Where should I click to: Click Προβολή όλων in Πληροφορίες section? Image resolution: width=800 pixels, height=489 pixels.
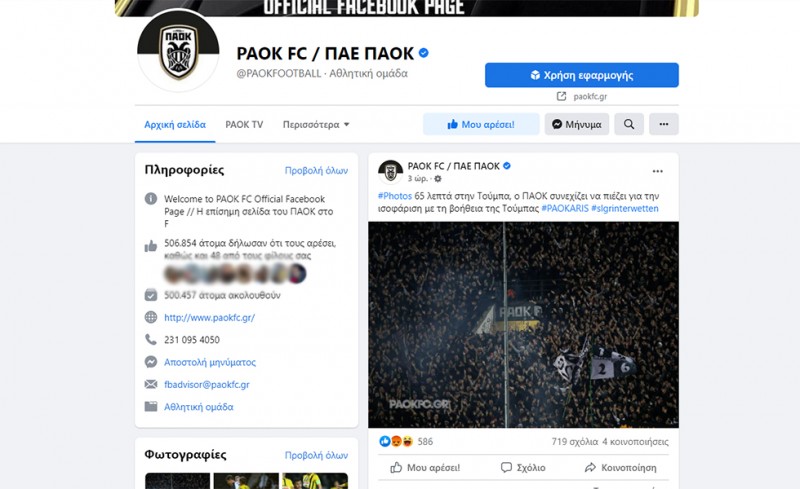(316, 170)
